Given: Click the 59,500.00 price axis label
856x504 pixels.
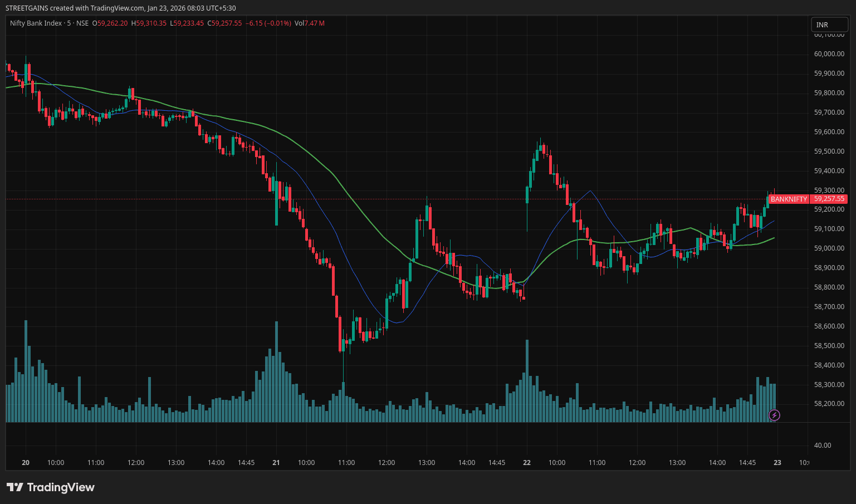Looking at the screenshot, I should (829, 151).
